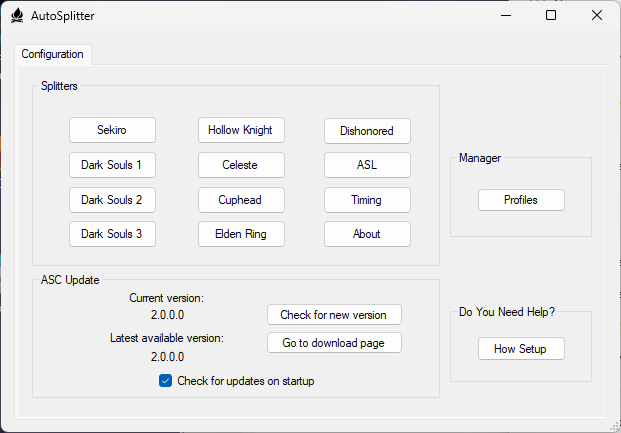This screenshot has height=433, width=621.
Task: Click the 'Latest available version:' label
Action: coord(167,338)
